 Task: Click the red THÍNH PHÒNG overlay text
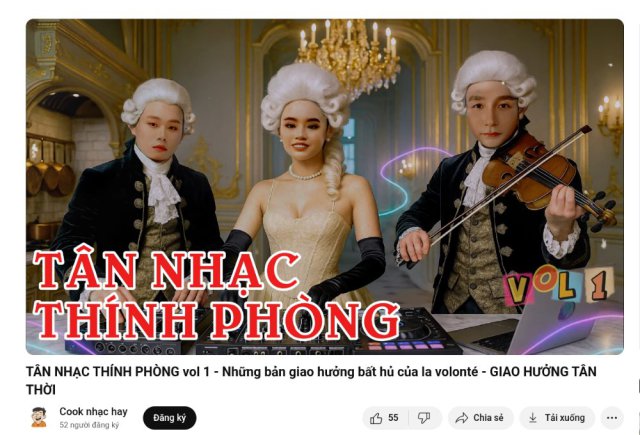pos(216,321)
